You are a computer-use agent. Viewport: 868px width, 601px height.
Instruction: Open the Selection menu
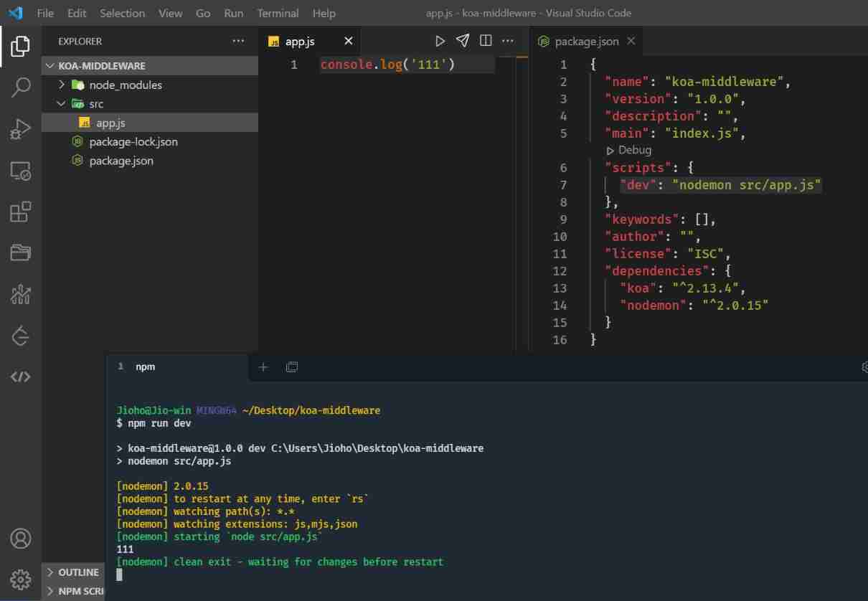[122, 13]
